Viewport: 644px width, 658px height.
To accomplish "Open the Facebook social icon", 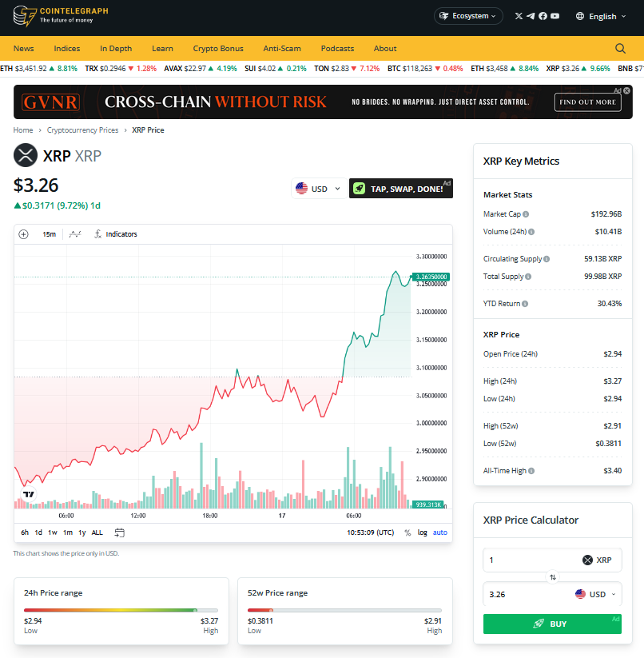I will click(x=543, y=16).
